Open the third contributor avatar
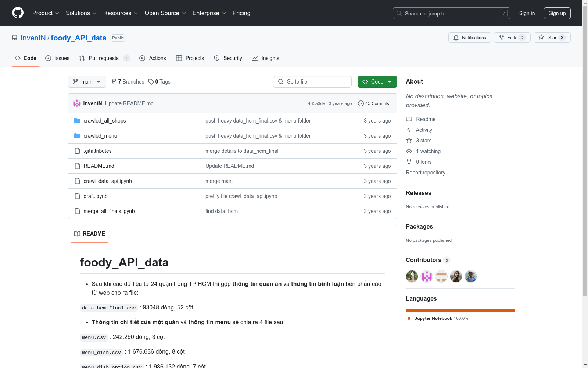Viewport: 588px width, 368px height. click(x=441, y=276)
